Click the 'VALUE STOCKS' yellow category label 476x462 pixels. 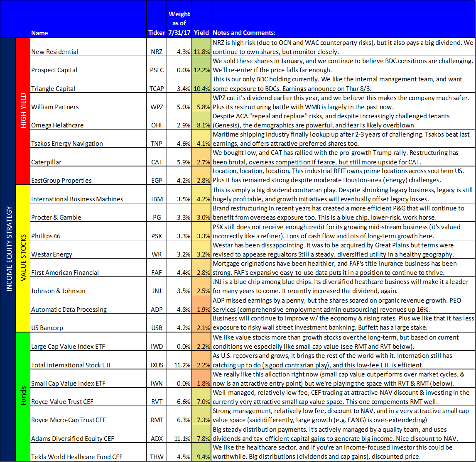coord(23,258)
